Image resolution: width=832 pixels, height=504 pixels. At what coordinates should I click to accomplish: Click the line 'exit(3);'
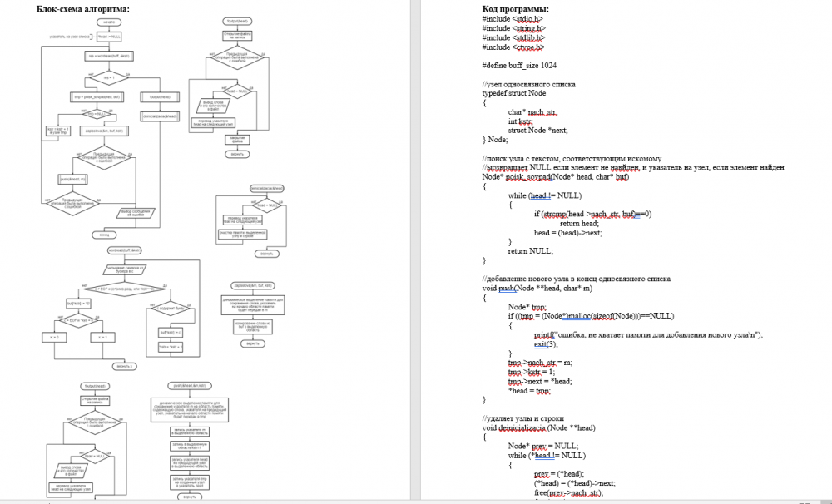546,343
